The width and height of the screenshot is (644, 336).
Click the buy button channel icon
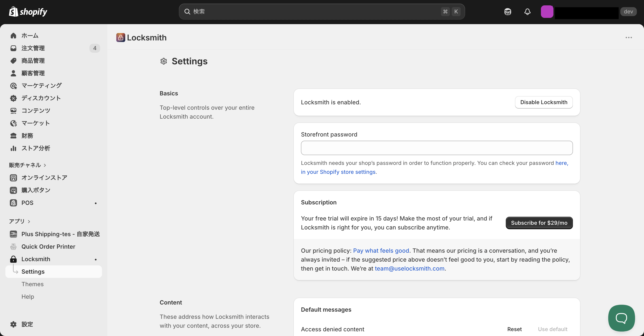tap(13, 190)
